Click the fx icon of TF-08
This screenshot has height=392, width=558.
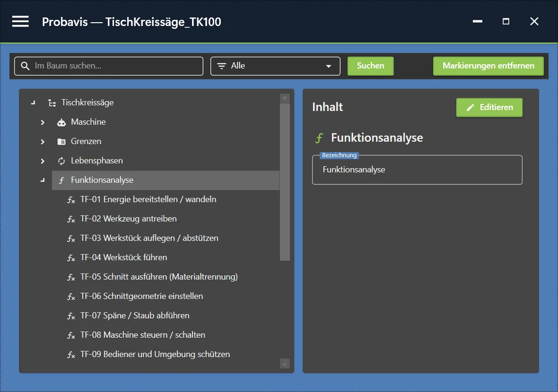(x=71, y=335)
